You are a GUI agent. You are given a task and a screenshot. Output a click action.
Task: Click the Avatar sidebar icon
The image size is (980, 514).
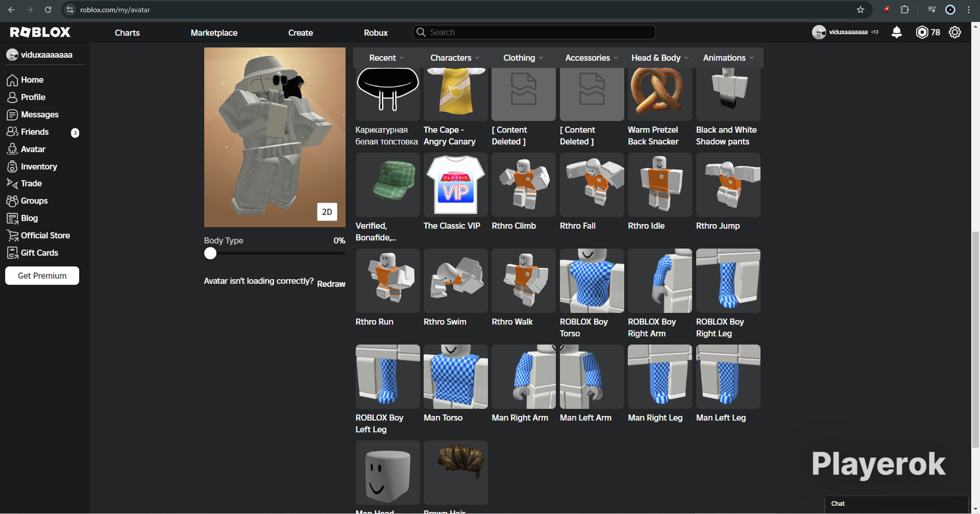click(x=12, y=149)
